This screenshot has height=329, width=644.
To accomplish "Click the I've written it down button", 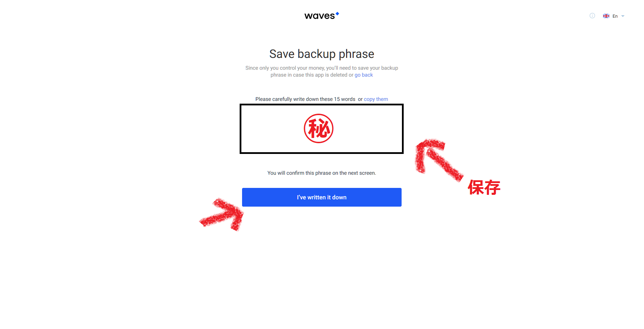I will (x=322, y=197).
